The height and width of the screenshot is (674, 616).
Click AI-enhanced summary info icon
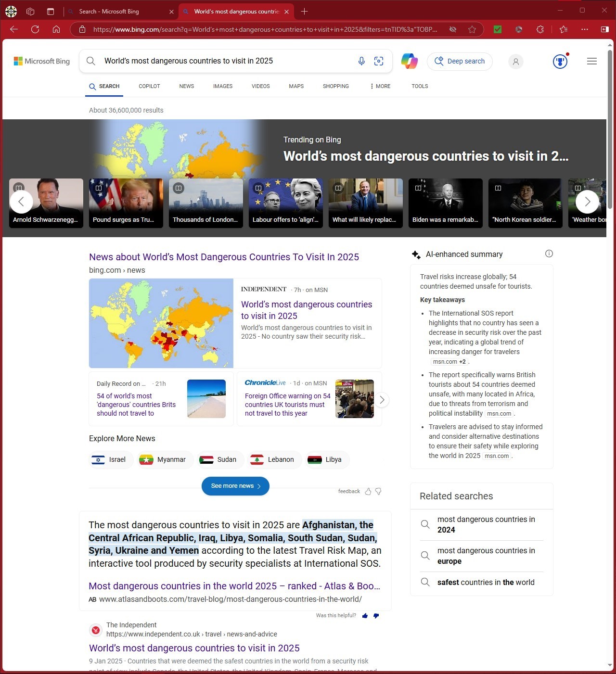point(549,254)
